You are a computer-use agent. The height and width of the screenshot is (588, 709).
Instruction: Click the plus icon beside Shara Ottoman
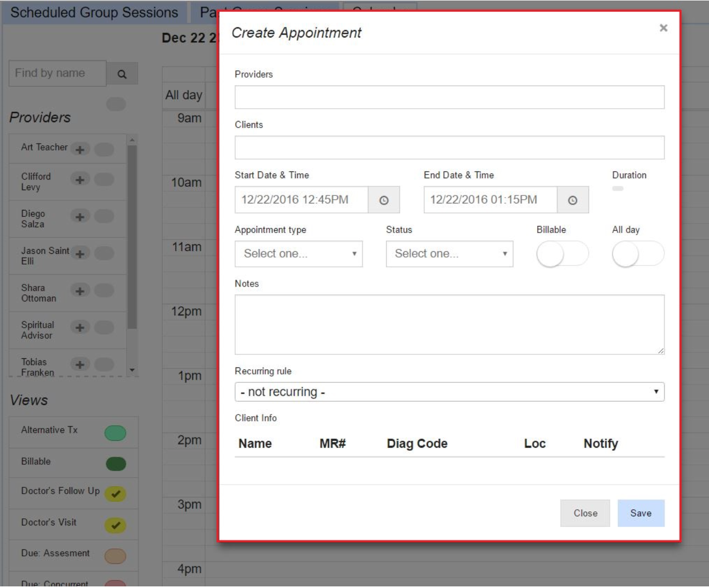(80, 291)
